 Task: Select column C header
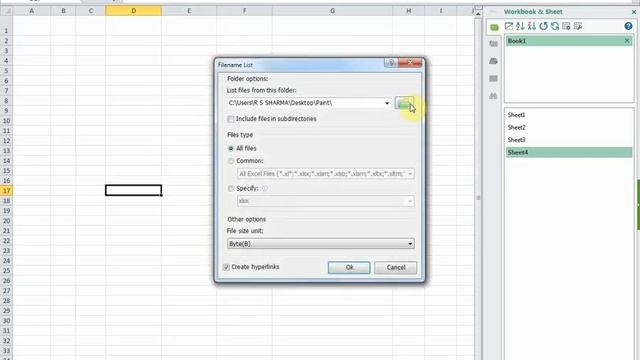(x=91, y=11)
